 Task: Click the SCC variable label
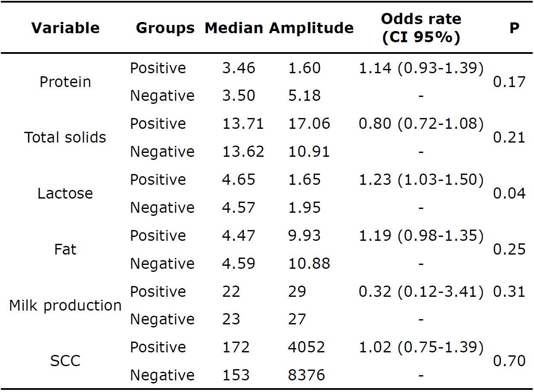[65, 361]
